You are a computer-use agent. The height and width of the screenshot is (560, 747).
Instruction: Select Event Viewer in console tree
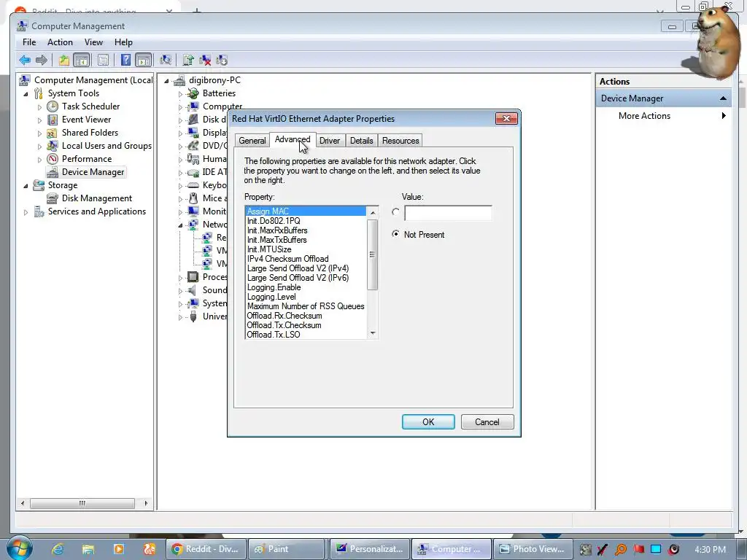(86, 120)
